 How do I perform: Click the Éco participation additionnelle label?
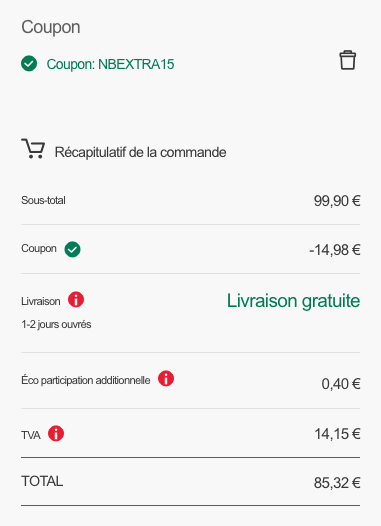tap(86, 380)
